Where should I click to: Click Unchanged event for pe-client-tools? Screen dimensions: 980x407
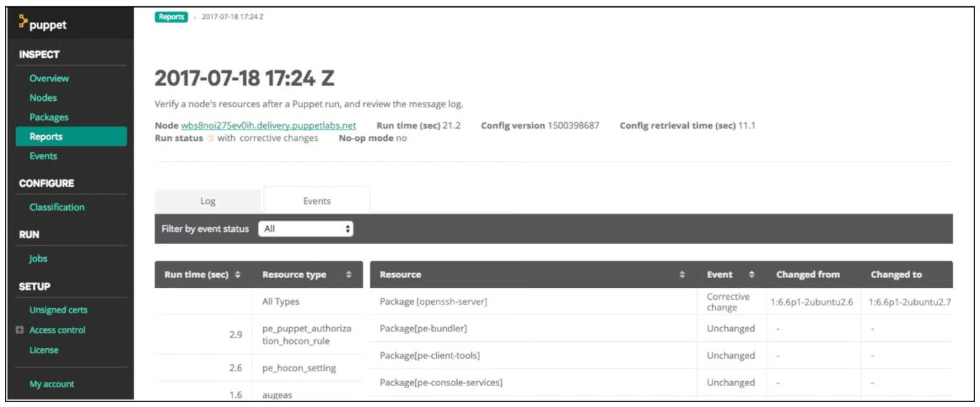point(731,355)
